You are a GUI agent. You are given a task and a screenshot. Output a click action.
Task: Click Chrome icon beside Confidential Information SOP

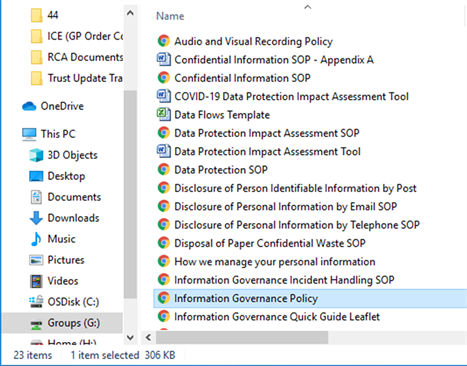tap(164, 78)
